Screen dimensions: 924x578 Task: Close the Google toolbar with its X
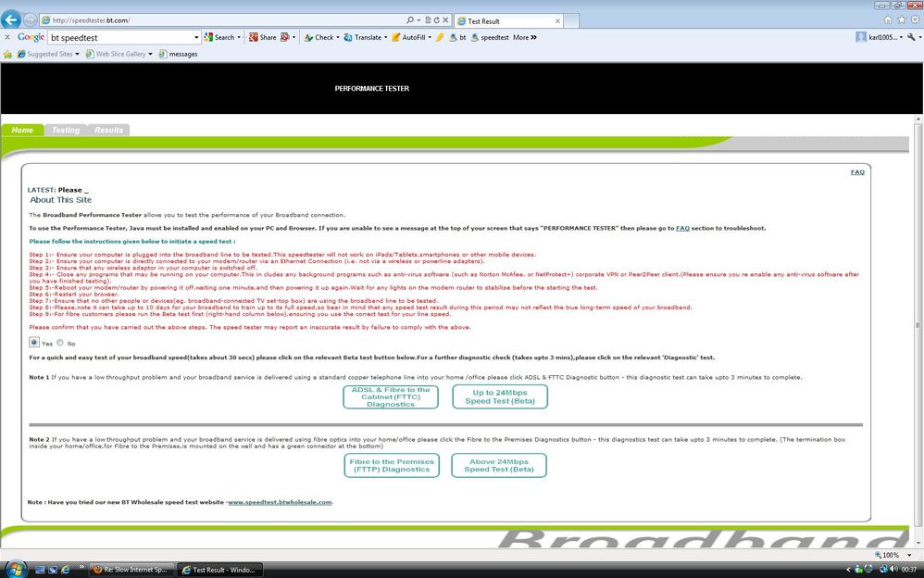7,37
